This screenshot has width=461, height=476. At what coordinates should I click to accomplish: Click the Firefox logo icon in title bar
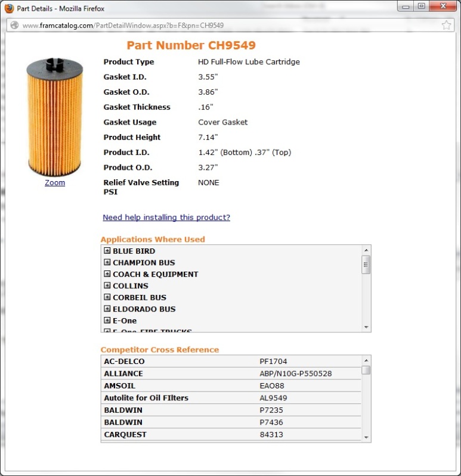10,8
